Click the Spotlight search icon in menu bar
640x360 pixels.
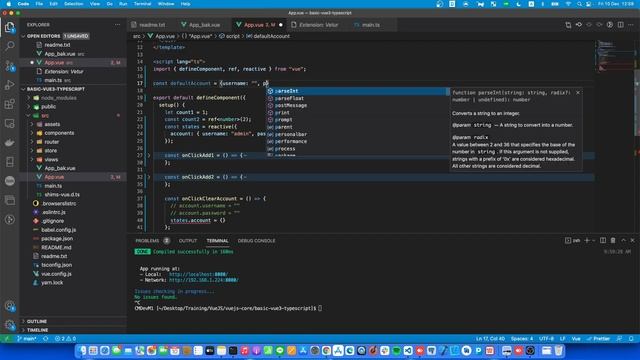point(579,4)
